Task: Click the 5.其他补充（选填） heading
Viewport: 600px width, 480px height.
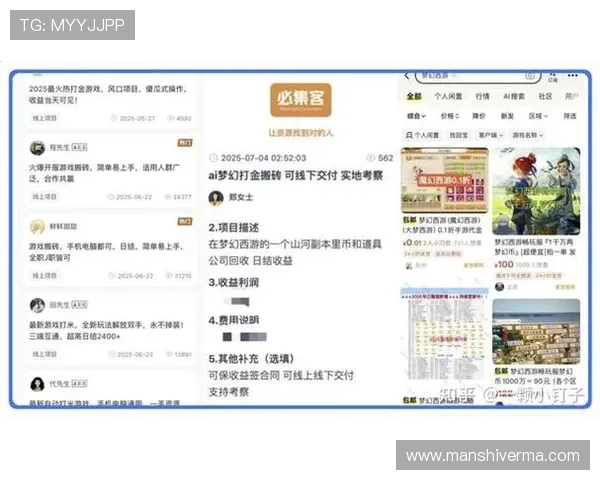Action: pos(251,359)
